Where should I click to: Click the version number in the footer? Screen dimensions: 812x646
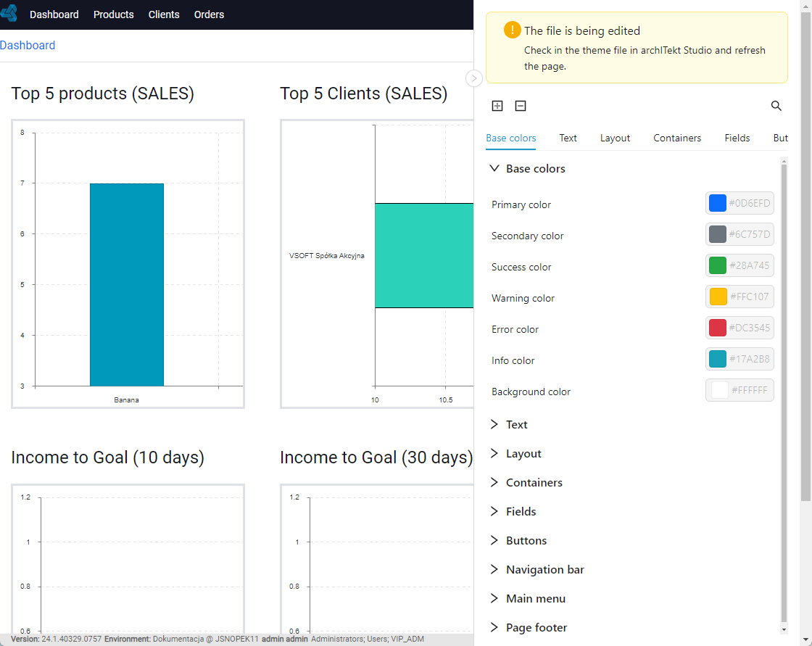pyautogui.click(x=72, y=639)
